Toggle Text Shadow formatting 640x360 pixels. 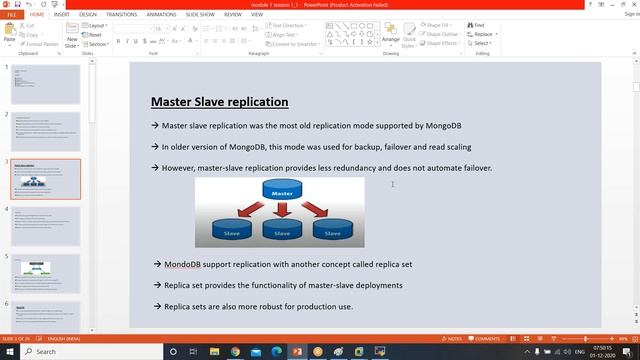tap(144, 41)
